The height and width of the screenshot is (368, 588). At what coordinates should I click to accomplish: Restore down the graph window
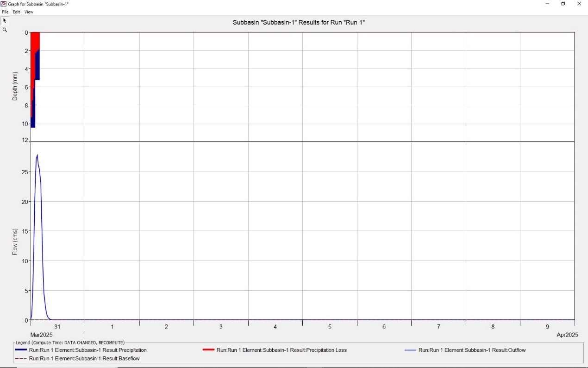(x=563, y=4)
